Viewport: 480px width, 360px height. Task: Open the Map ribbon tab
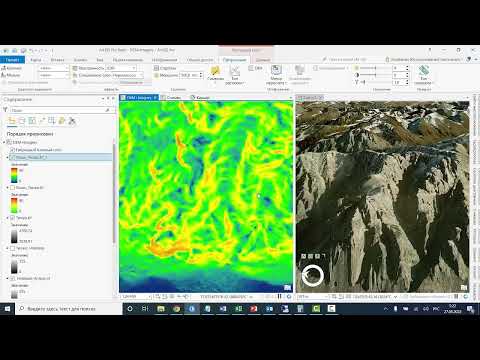(x=36, y=60)
